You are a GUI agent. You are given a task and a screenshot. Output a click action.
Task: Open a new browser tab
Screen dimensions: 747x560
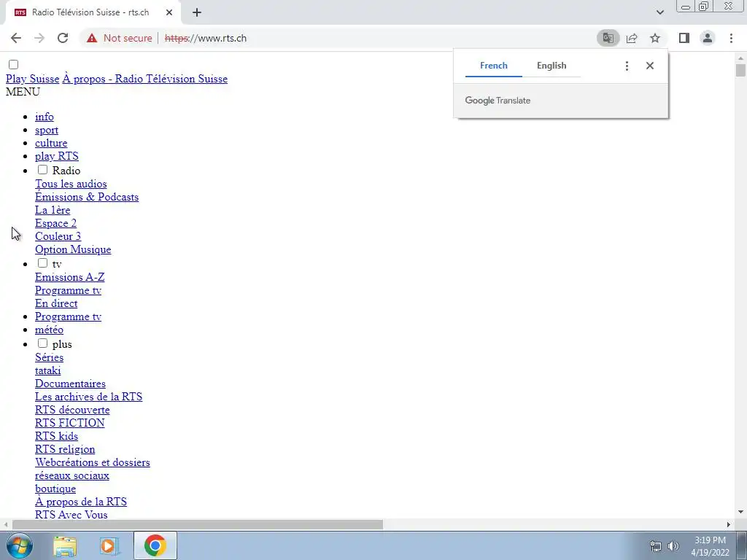[197, 13]
